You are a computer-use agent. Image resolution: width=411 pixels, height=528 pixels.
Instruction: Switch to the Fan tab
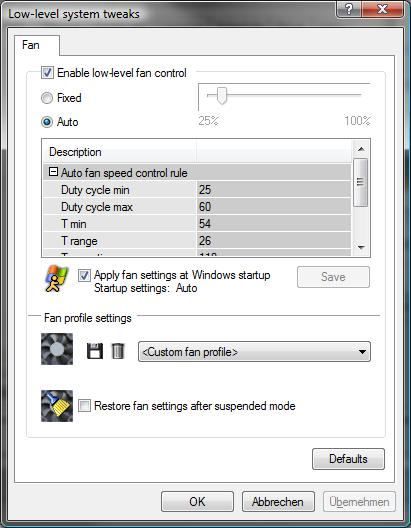pyautogui.click(x=31, y=45)
